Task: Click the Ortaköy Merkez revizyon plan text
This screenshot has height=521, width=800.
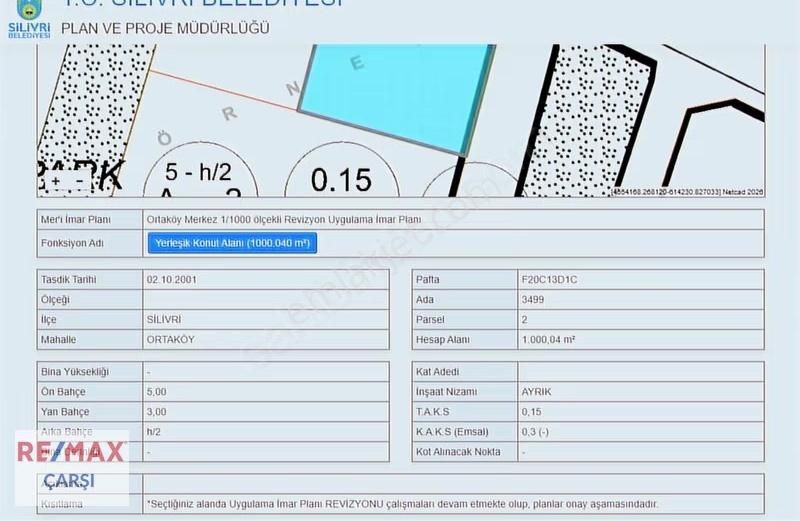Action: click(x=284, y=219)
